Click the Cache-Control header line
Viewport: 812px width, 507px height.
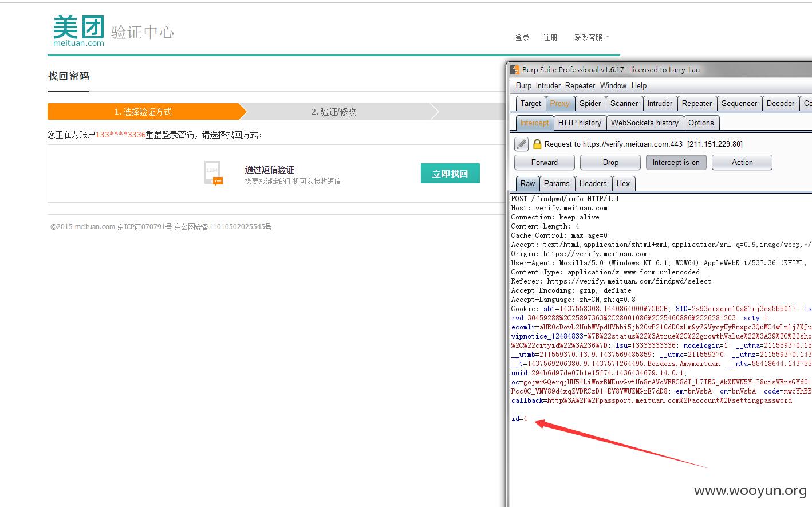(x=559, y=235)
